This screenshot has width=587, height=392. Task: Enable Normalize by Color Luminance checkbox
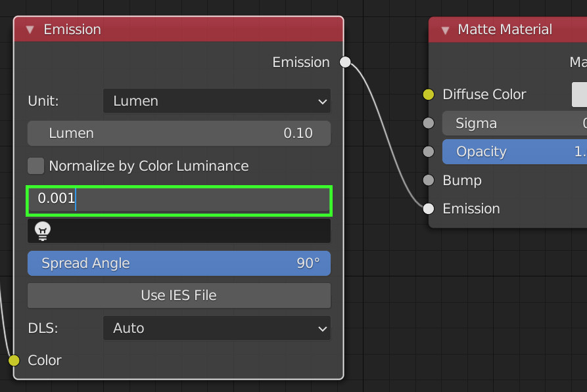coord(36,166)
